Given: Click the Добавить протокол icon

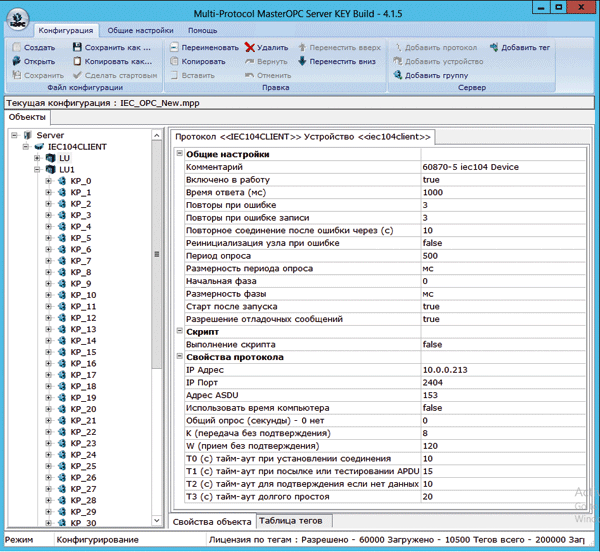Looking at the screenshot, I should 398,47.
